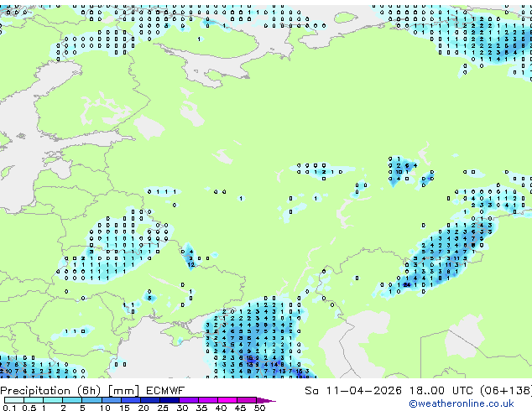Select the 1–2 mm legend swatch
Screen dimensions: 532x411
53,400
